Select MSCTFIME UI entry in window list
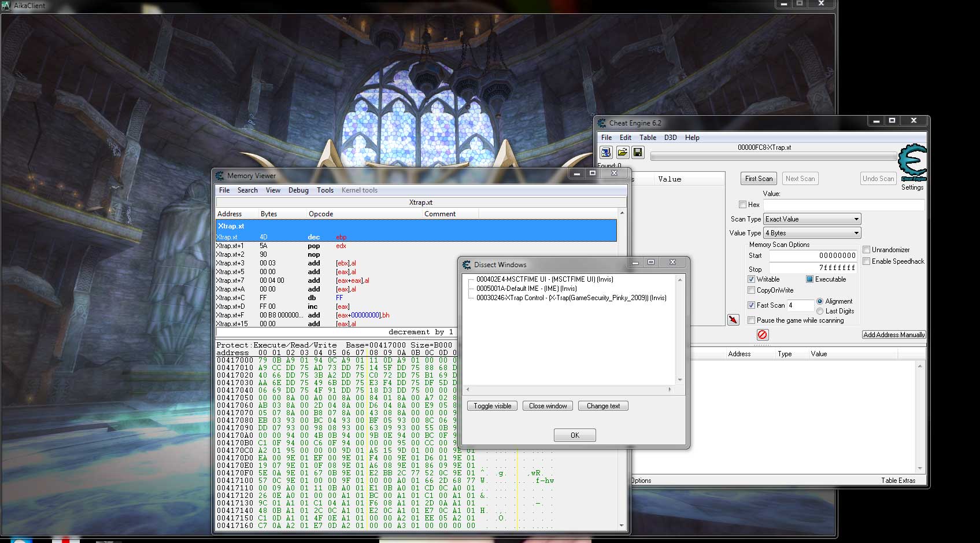This screenshot has height=543, width=980. click(545, 279)
